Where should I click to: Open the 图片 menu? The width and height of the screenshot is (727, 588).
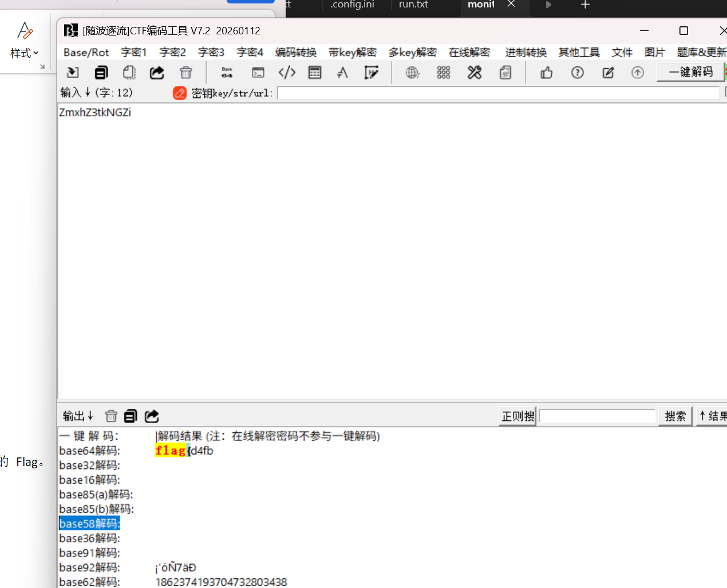tap(654, 53)
